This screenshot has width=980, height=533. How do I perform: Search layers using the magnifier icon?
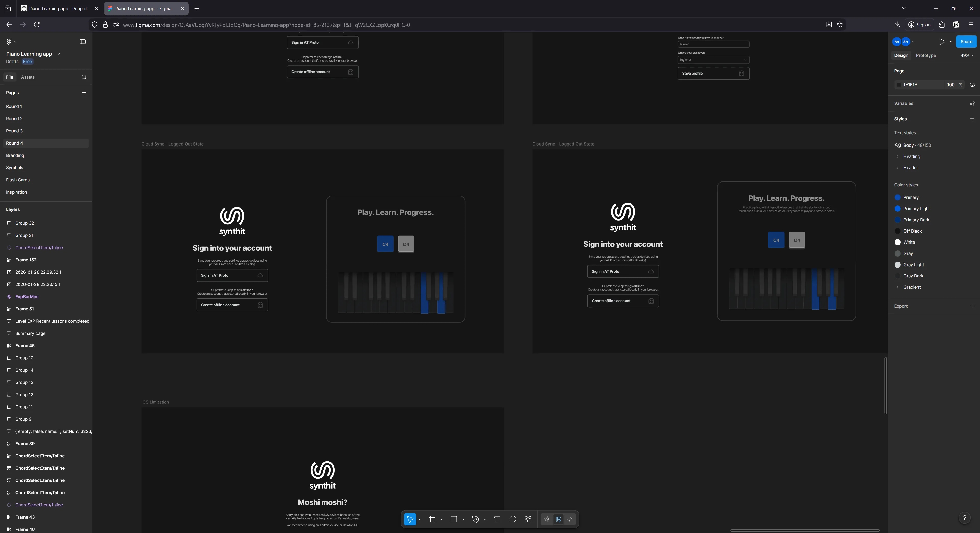tap(84, 77)
